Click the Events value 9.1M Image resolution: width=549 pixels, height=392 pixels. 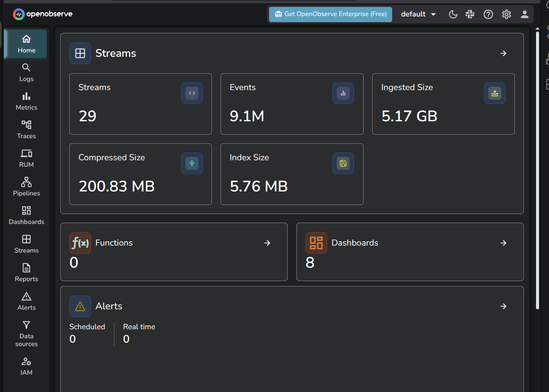tap(247, 116)
